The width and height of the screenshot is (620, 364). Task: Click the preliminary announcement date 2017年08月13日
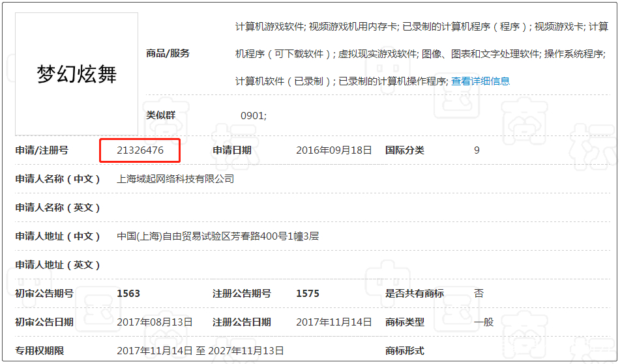(155, 322)
